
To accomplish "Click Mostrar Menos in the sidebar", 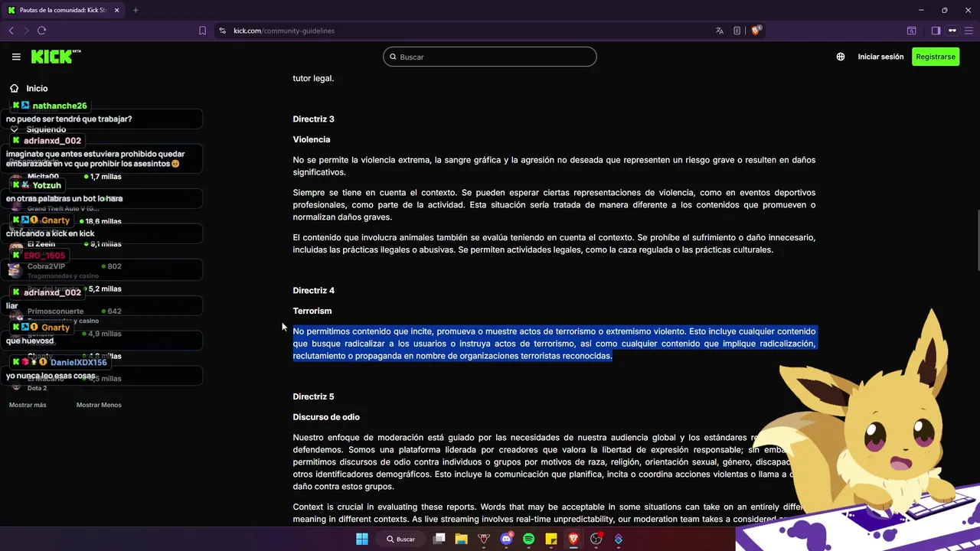I will 99,405.
